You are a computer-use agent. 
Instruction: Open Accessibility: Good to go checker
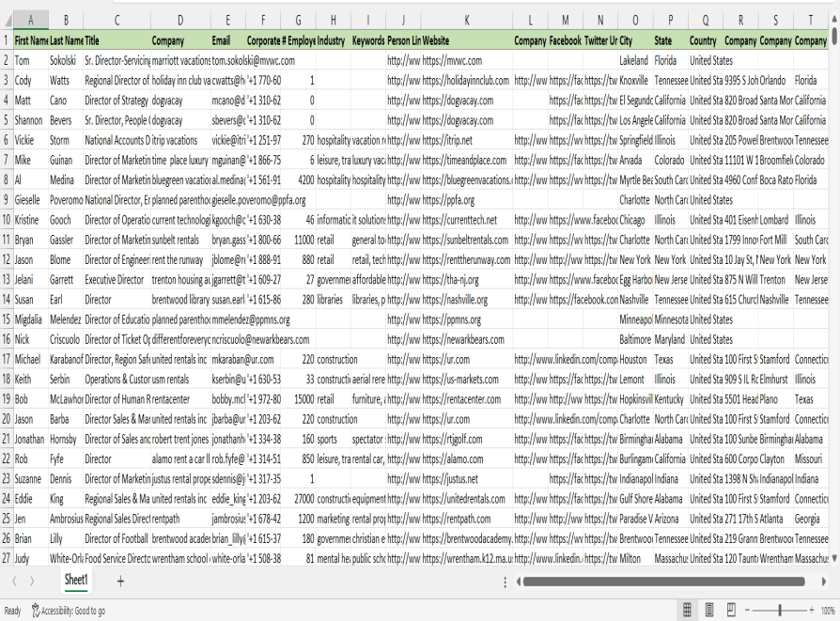[x=68, y=611]
